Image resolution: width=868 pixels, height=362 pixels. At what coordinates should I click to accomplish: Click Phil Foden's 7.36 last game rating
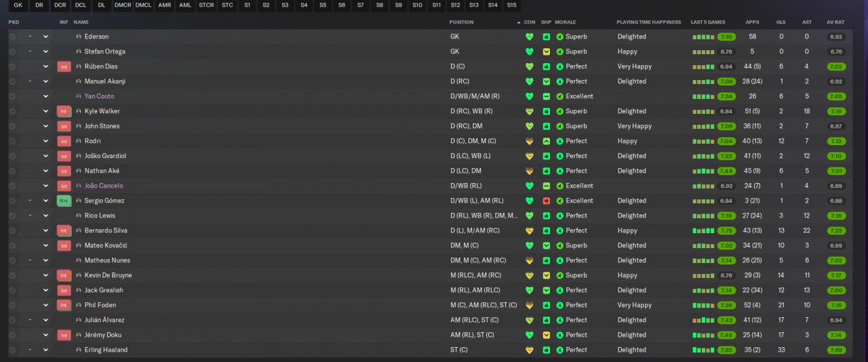click(x=726, y=305)
